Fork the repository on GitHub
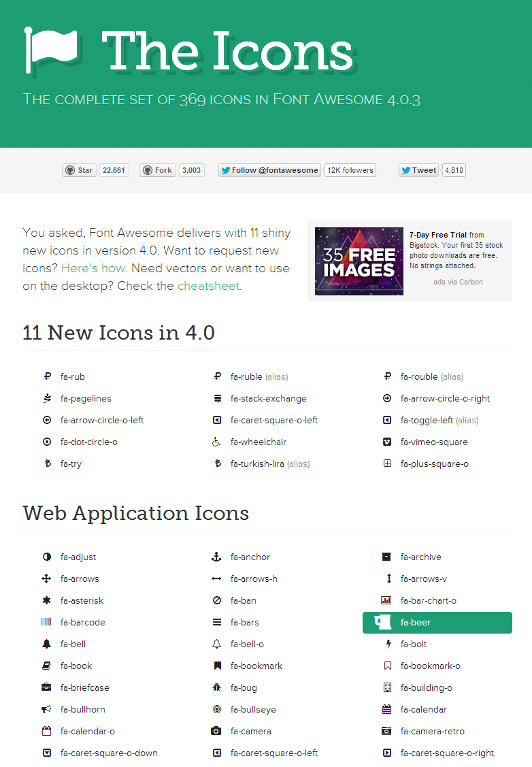The width and height of the screenshot is (532, 767). [x=157, y=170]
